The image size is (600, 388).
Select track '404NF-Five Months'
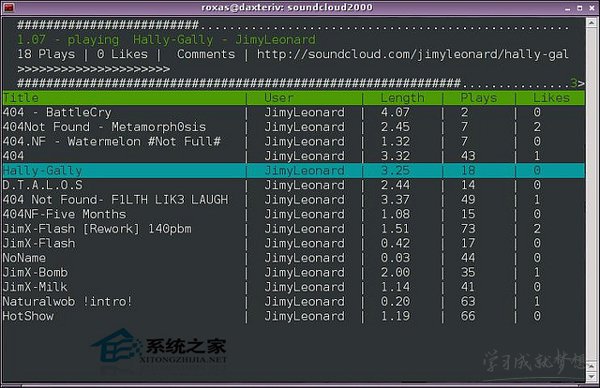click(x=293, y=214)
